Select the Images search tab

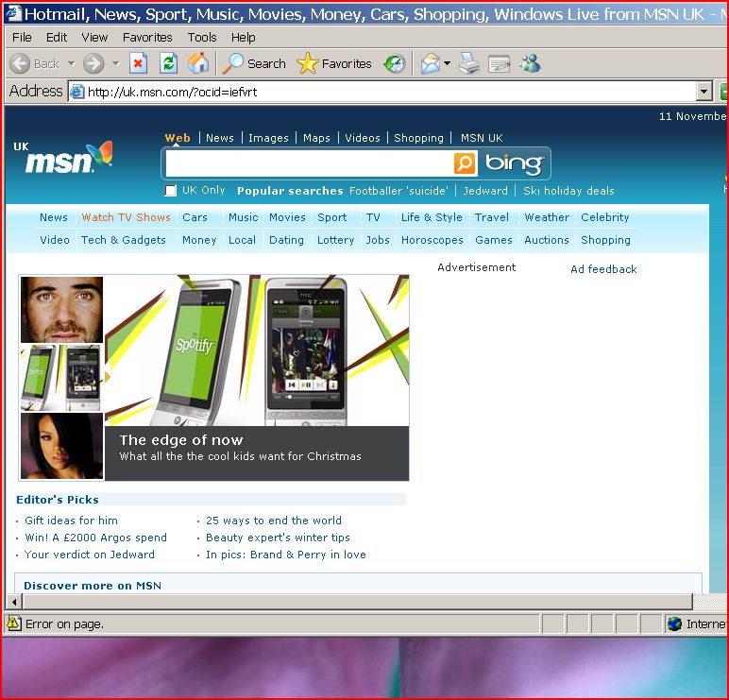(268, 138)
